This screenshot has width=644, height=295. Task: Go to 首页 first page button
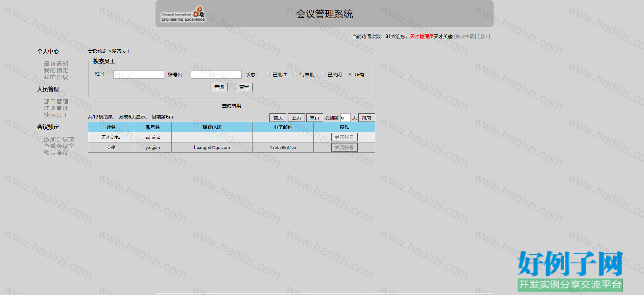[278, 118]
